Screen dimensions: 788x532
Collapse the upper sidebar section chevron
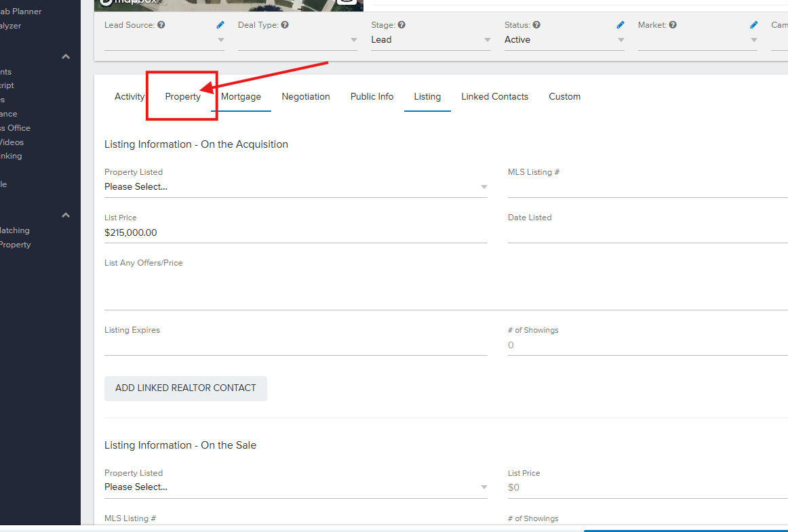point(66,57)
